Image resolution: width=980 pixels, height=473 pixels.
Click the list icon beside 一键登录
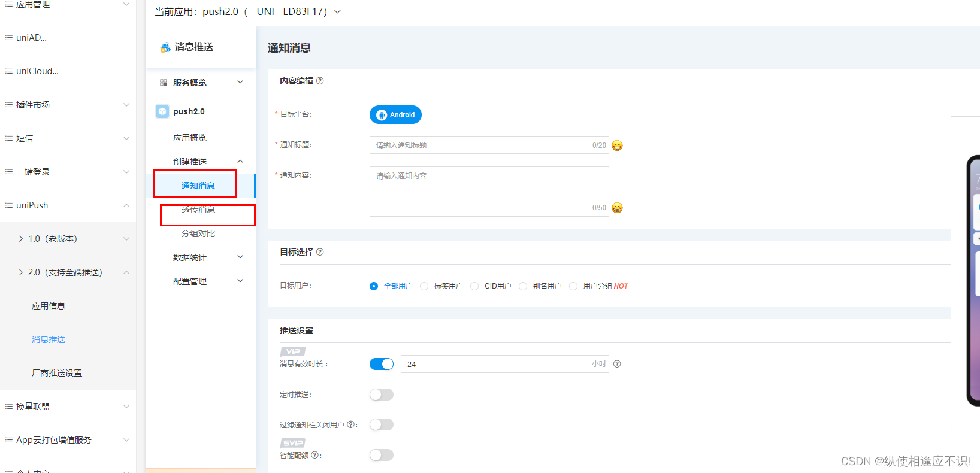(8, 172)
